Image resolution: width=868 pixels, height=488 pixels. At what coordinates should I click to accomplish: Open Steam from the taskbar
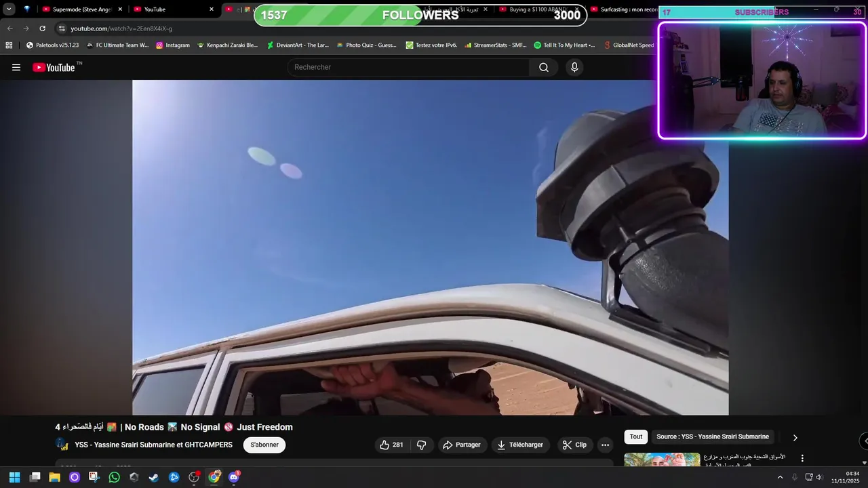point(154,477)
